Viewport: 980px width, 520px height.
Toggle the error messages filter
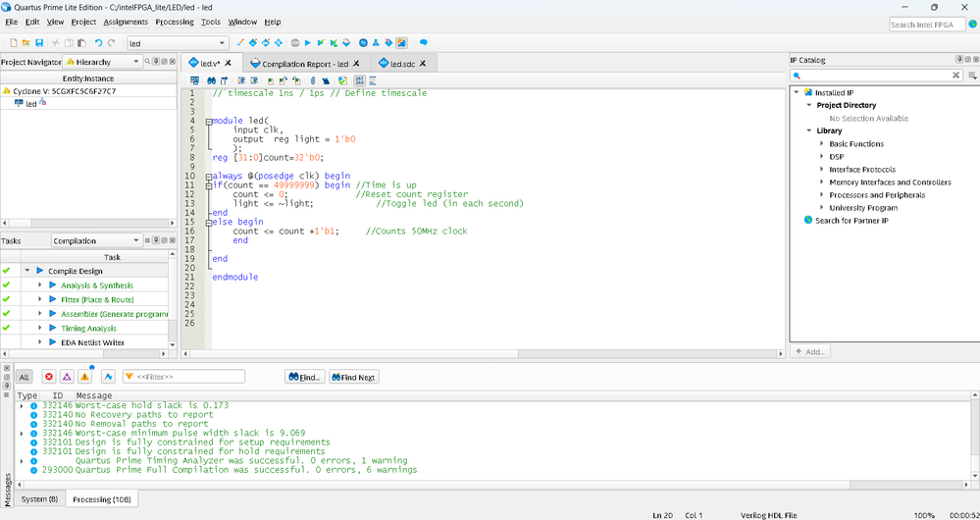[48, 377]
